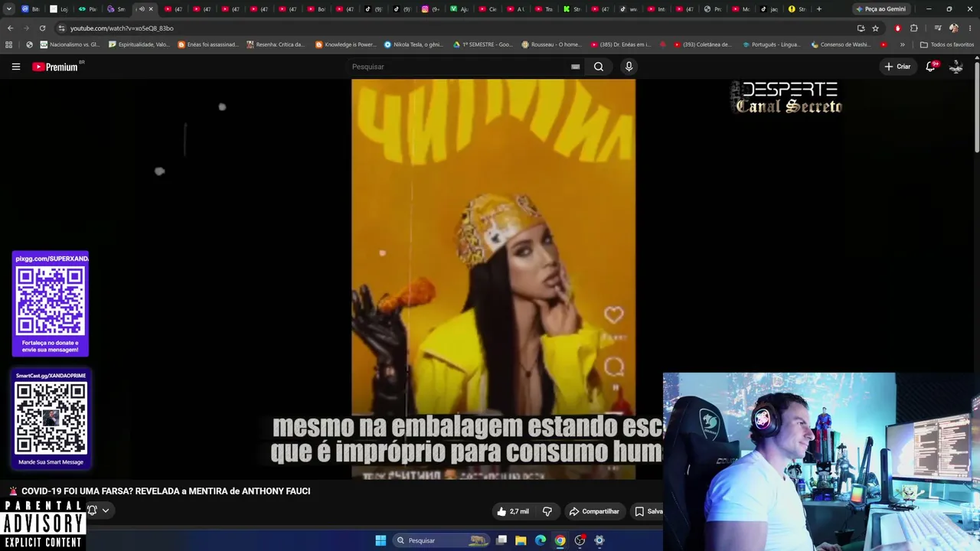The height and width of the screenshot is (551, 980).
Task: Open the Windows Start menu
Action: tap(381, 540)
